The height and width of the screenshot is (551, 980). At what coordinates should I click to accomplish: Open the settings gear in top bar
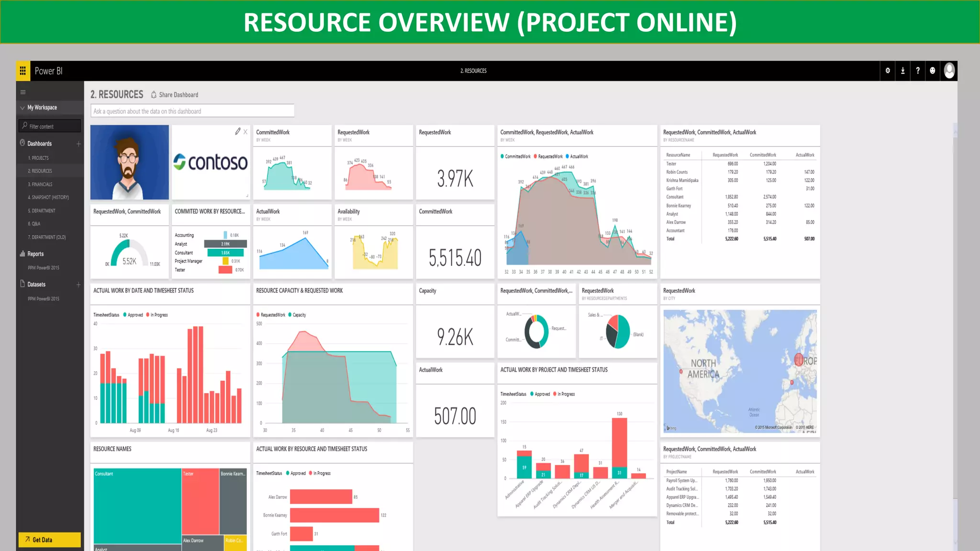888,71
